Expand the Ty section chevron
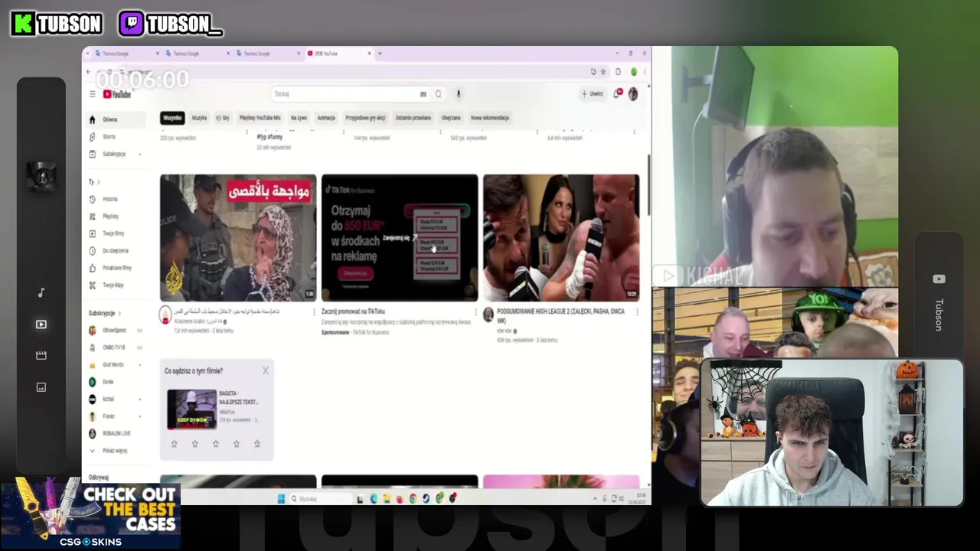 click(98, 182)
